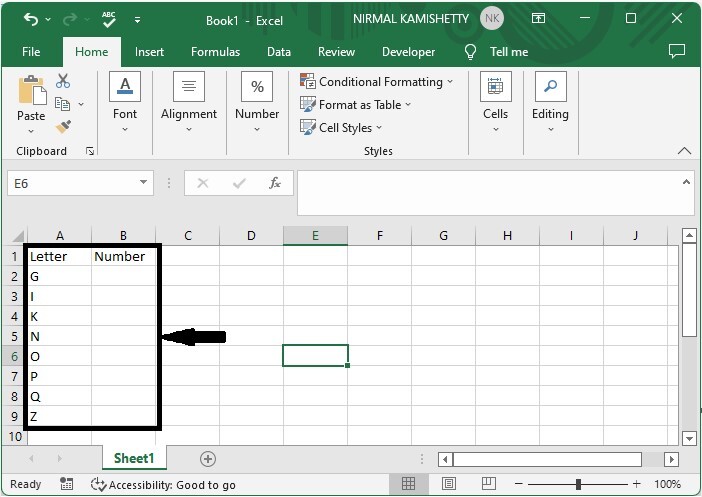
Task: Select column A header
Action: click(60, 236)
